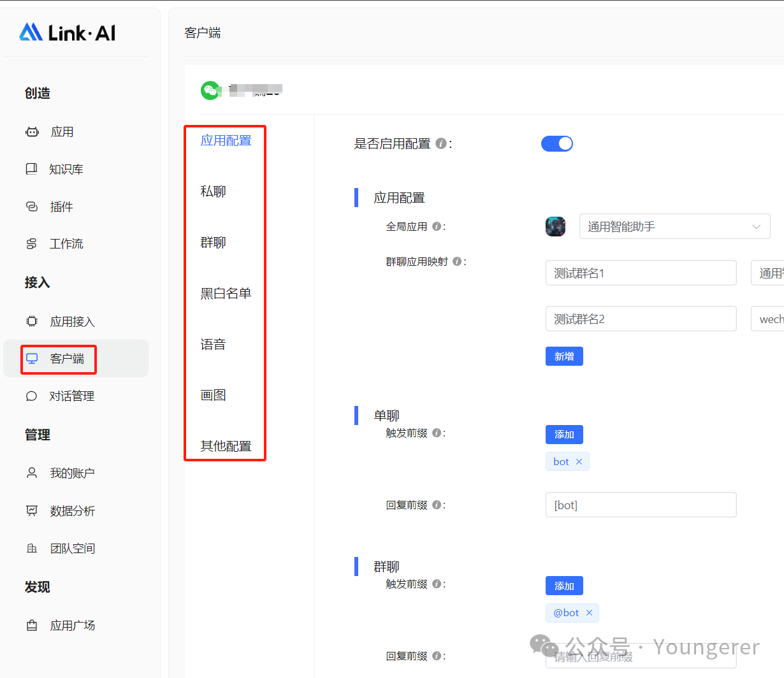
Task: Switch to the 私聊 tab
Action: point(213,191)
